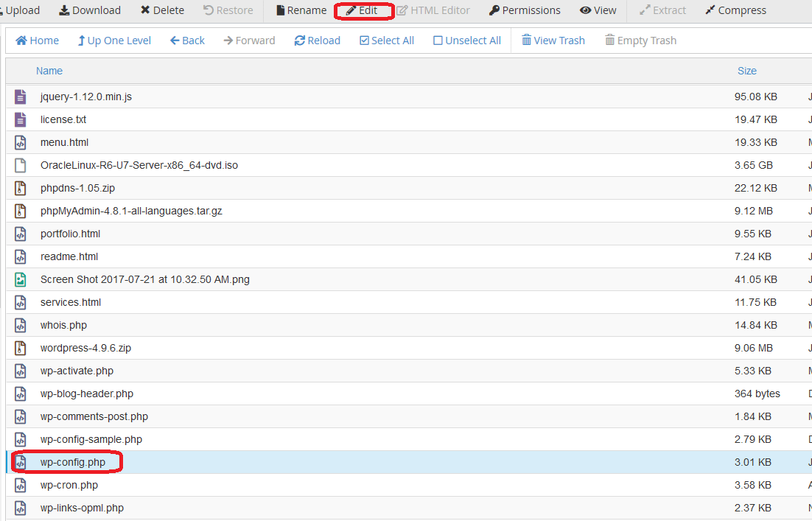Unselect all files

[466, 40]
